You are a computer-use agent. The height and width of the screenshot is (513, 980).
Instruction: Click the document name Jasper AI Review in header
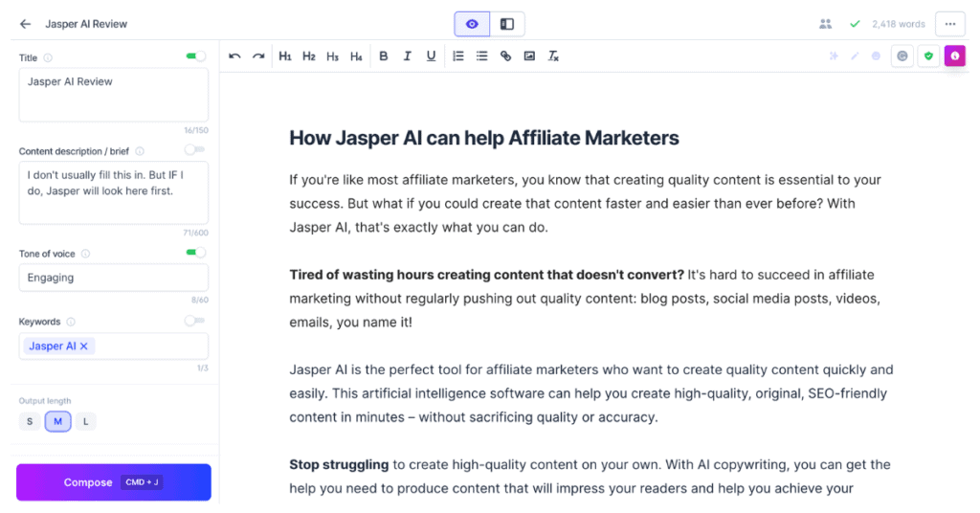point(86,24)
